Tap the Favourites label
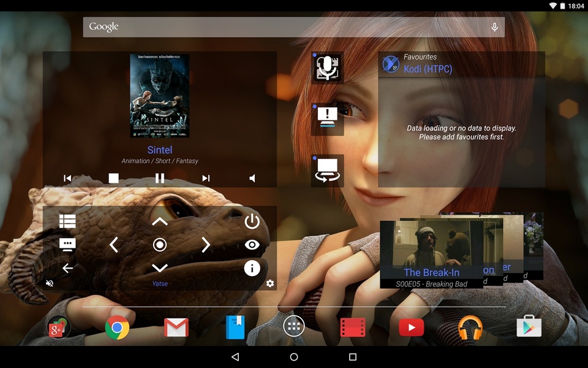 420,57
